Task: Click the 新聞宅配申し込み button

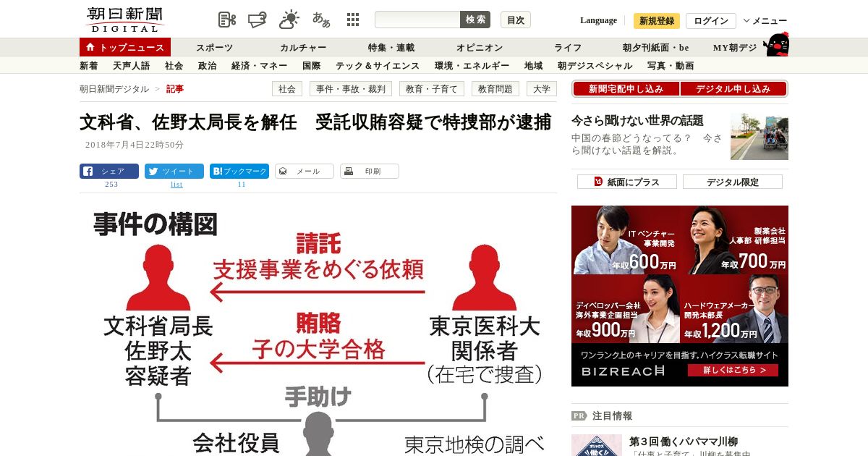Action: (626, 89)
